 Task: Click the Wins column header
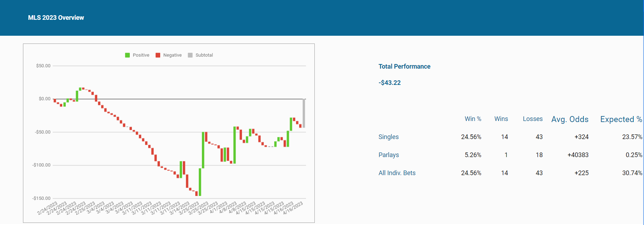point(501,119)
